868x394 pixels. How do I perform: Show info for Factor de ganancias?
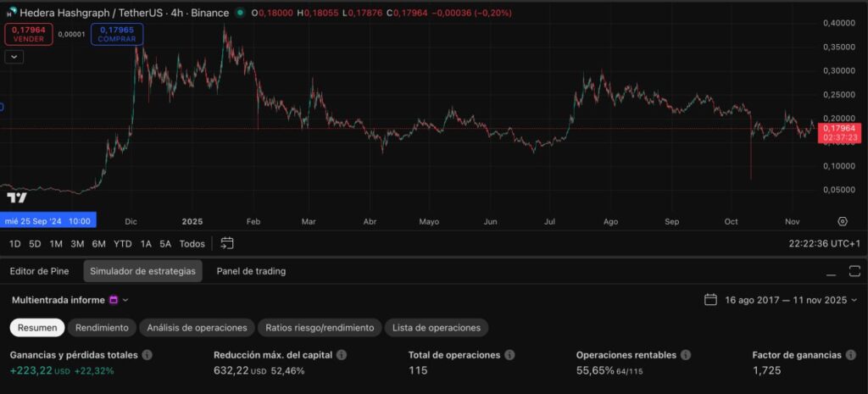tap(850, 355)
